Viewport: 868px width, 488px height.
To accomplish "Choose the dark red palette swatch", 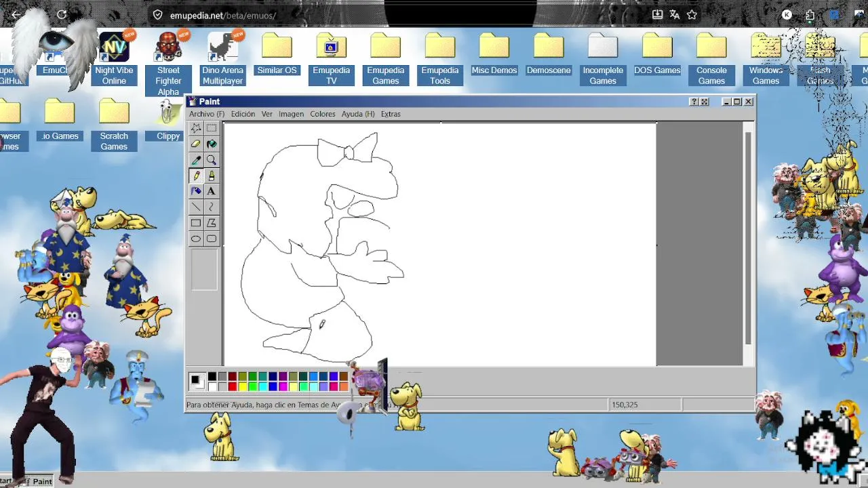I will (233, 376).
